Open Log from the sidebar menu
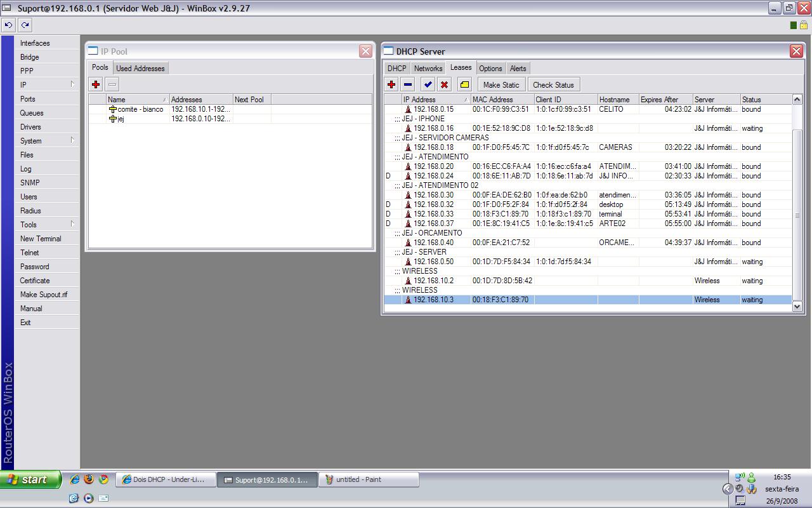 pos(46,168)
